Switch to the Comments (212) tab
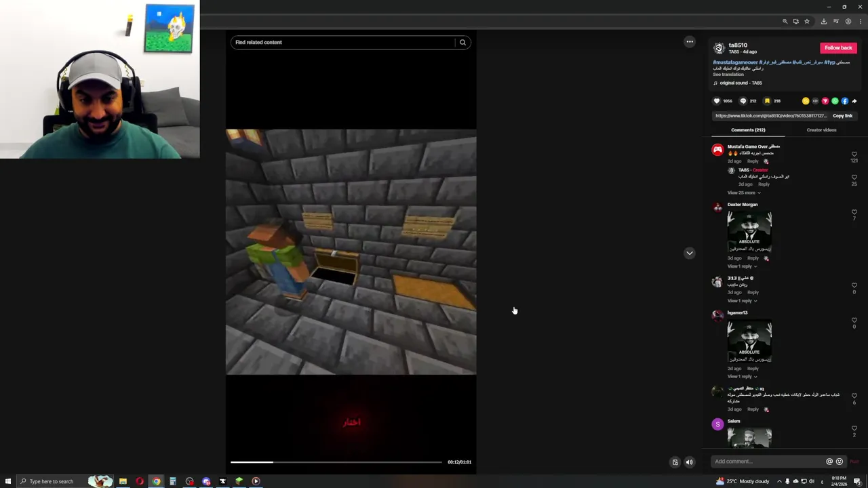 (x=748, y=130)
